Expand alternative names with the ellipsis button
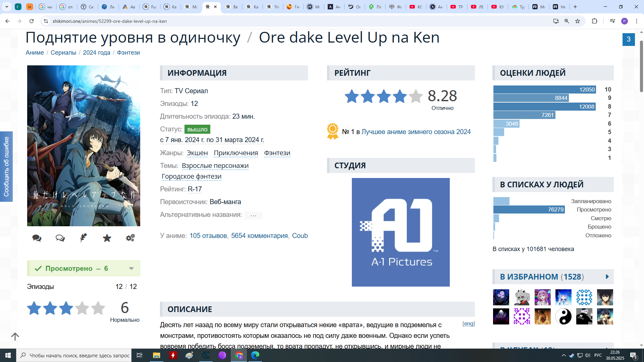The width and height of the screenshot is (644, 362). coord(253,215)
